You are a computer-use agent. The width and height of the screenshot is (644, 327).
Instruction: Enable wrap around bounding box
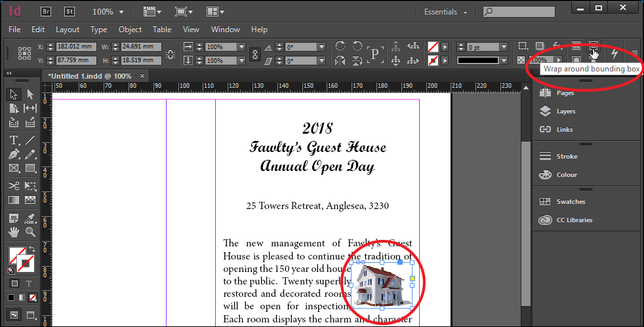(593, 45)
